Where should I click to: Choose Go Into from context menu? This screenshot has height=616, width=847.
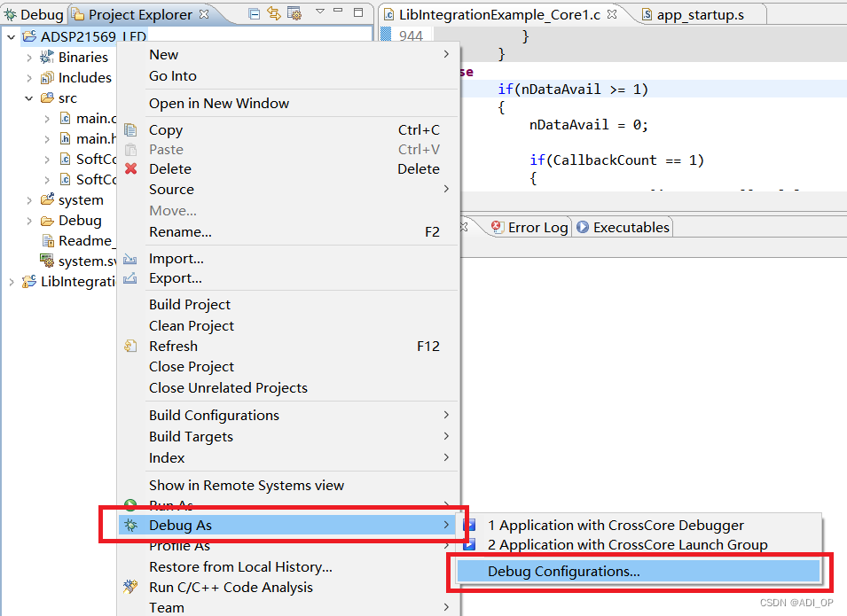coord(288,76)
